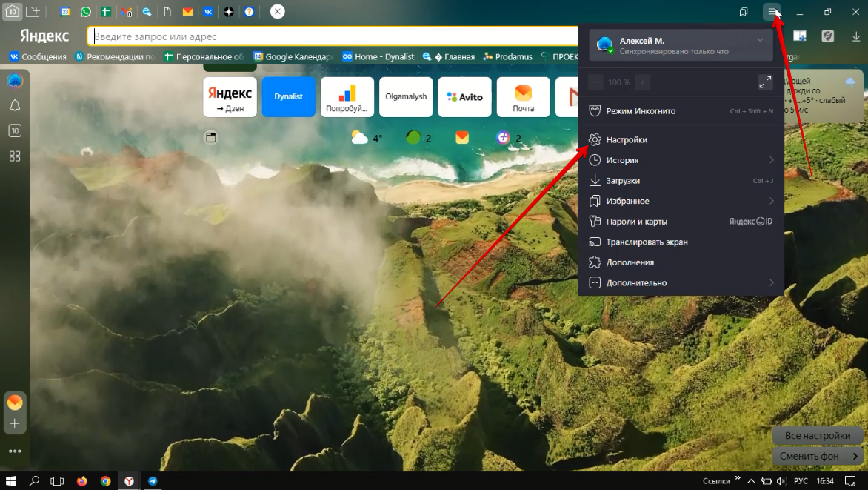The width and height of the screenshot is (868, 490).
Task: Add a sidebar app with plus
Action: tap(15, 424)
